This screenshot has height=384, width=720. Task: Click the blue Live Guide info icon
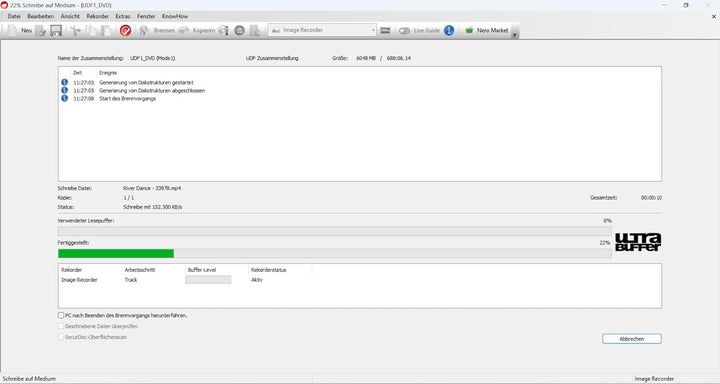click(x=449, y=30)
